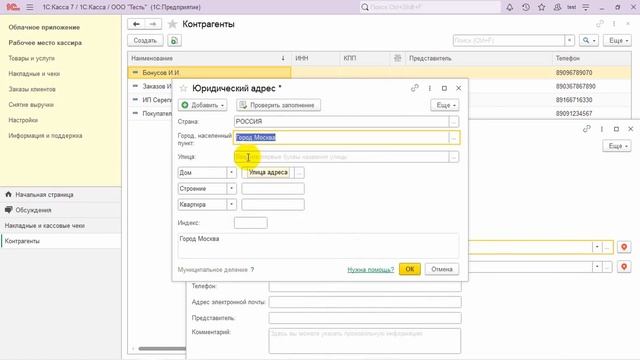Image resolution: width=640 pixels, height=360 pixels.
Task: Copy link icon in Юридический адрес dialog
Action: coord(415,88)
